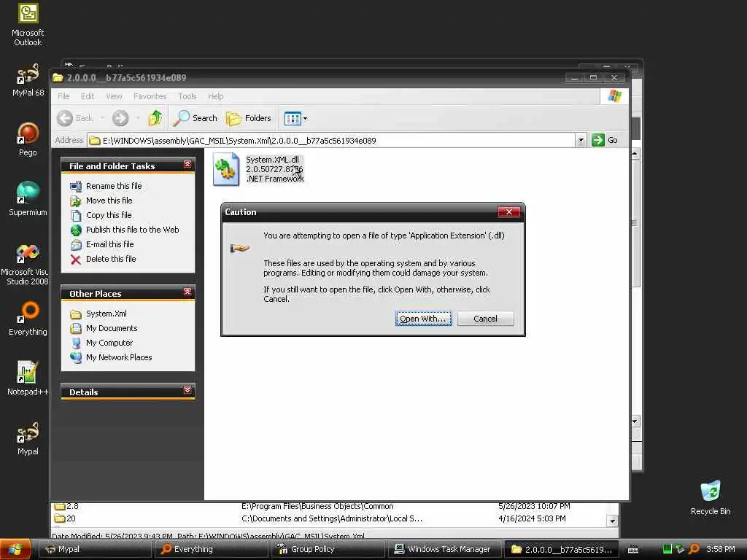Switch to Everything taskbar button
The height and width of the screenshot is (560, 747).
click(211, 549)
